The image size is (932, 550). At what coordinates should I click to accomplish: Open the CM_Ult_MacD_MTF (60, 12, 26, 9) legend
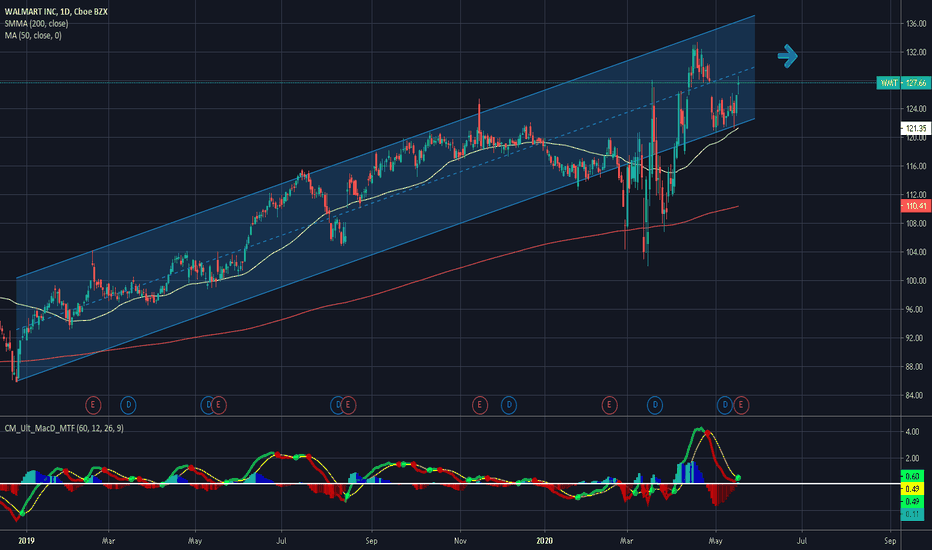pyautogui.click(x=64, y=428)
